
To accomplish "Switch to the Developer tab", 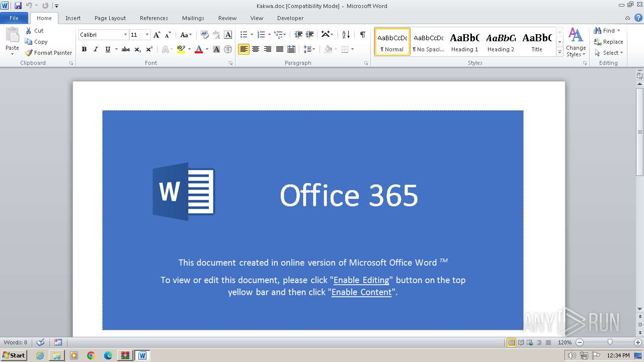I will pos(290,18).
